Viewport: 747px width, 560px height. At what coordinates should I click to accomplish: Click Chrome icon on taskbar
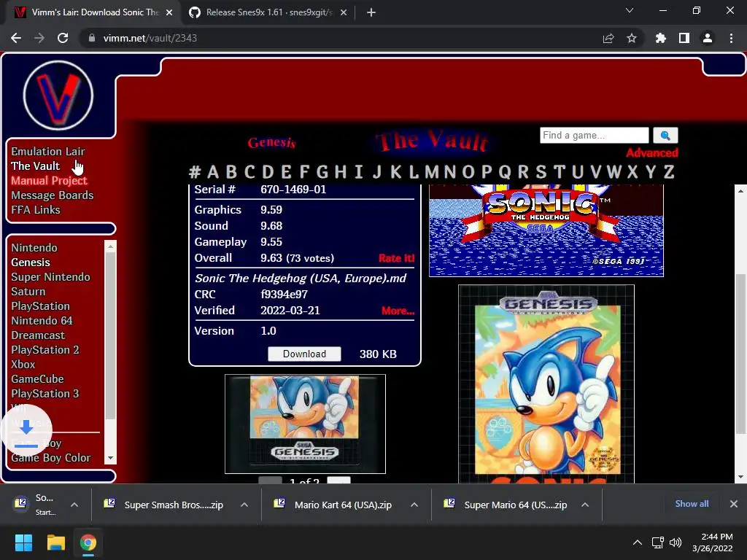[88, 542]
